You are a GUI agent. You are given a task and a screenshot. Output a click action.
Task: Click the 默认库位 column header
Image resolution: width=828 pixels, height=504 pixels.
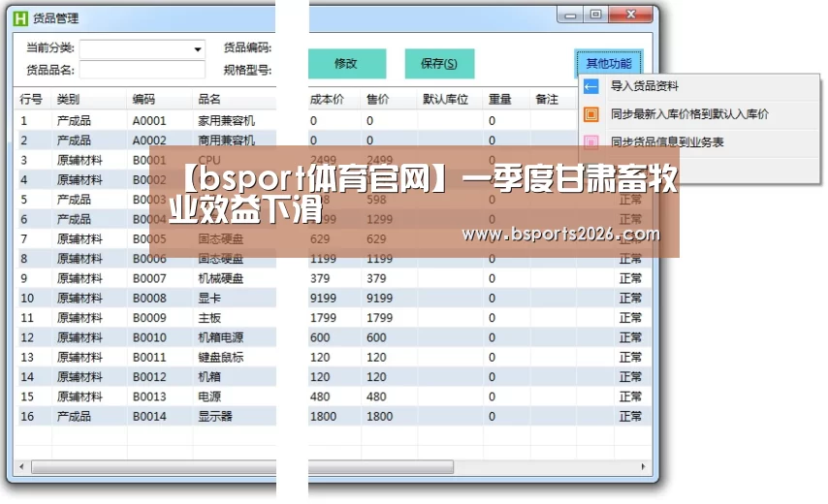pyautogui.click(x=445, y=99)
